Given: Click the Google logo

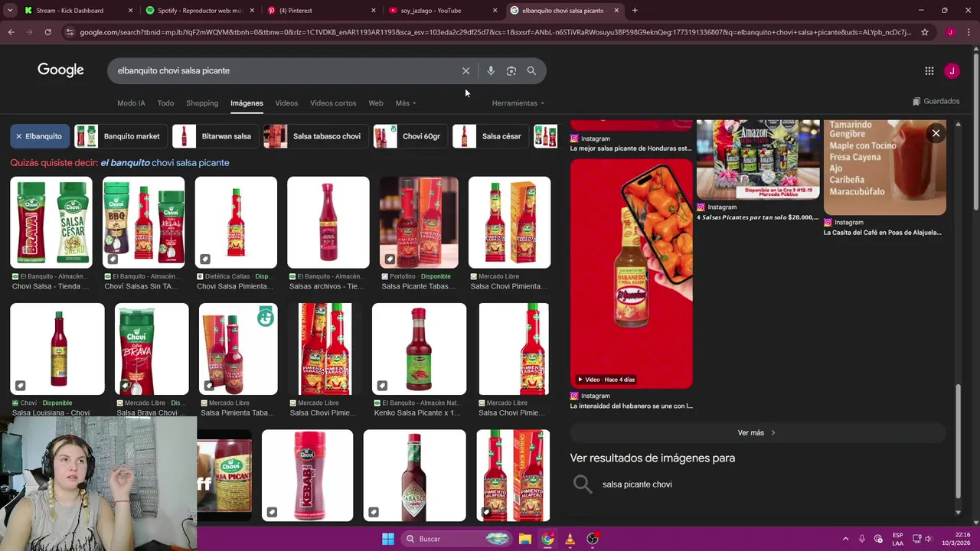Looking at the screenshot, I should [60, 70].
